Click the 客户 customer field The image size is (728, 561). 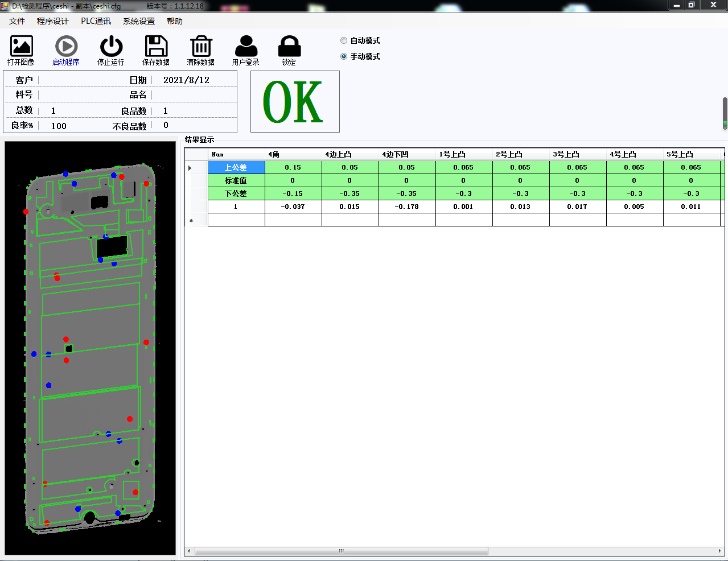point(81,80)
